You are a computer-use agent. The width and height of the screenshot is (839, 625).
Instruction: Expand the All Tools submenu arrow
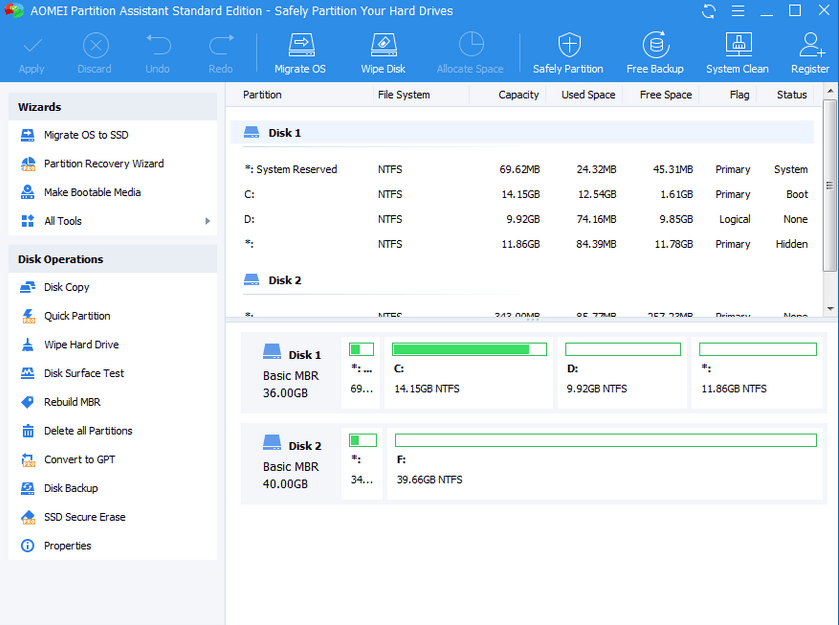pos(208,221)
